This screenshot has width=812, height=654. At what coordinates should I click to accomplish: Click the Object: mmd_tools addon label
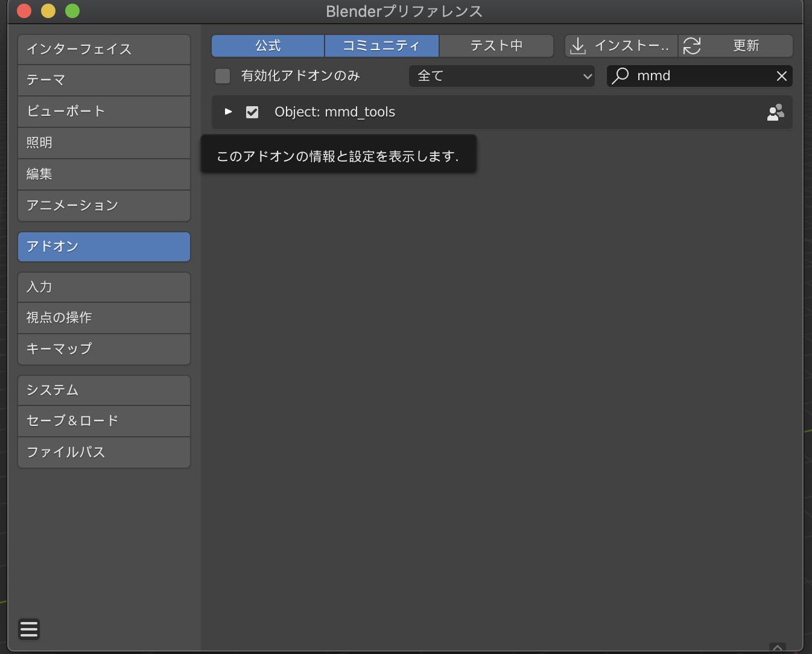pyautogui.click(x=335, y=112)
